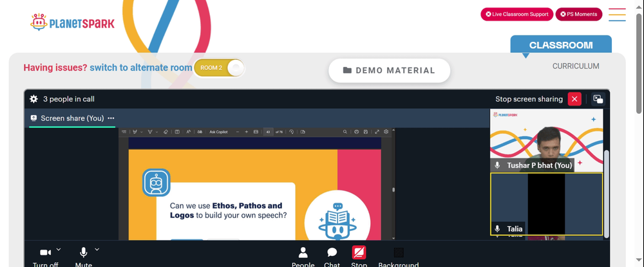Open the Chat panel
The height and width of the screenshot is (267, 644).
click(332, 252)
